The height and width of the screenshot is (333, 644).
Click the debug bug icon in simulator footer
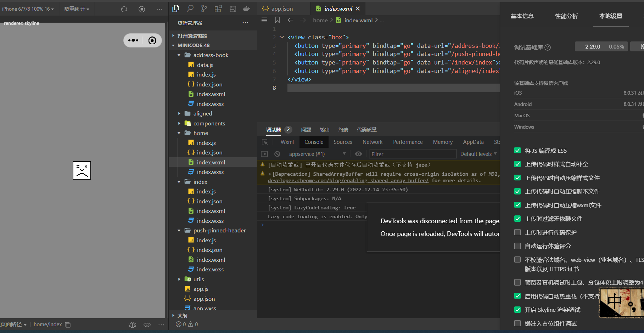[132, 325]
